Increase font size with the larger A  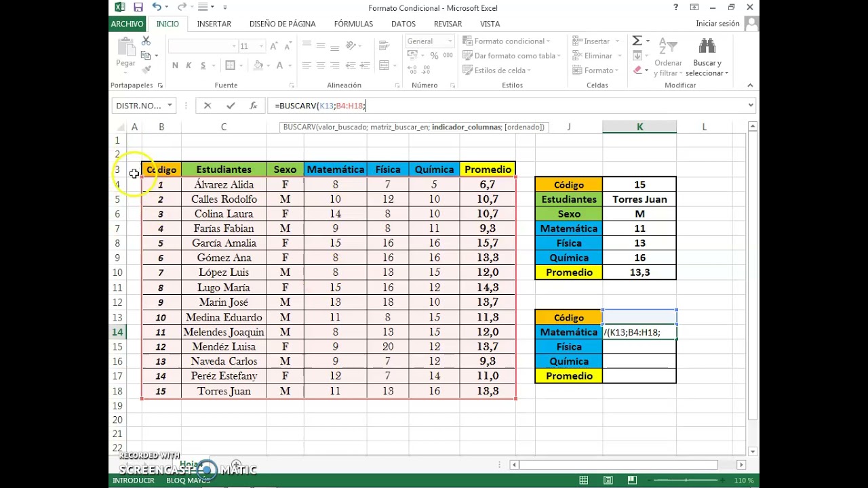pyautogui.click(x=273, y=46)
